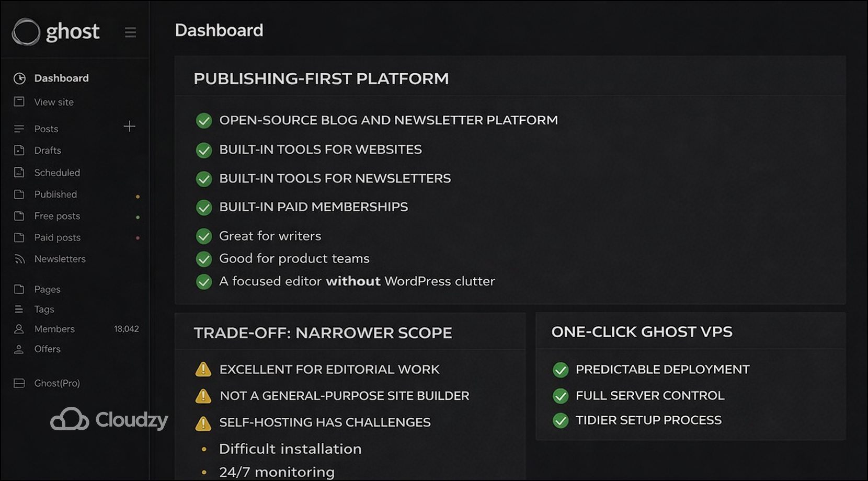Open Newsletters via the RSS icon

pos(19,259)
